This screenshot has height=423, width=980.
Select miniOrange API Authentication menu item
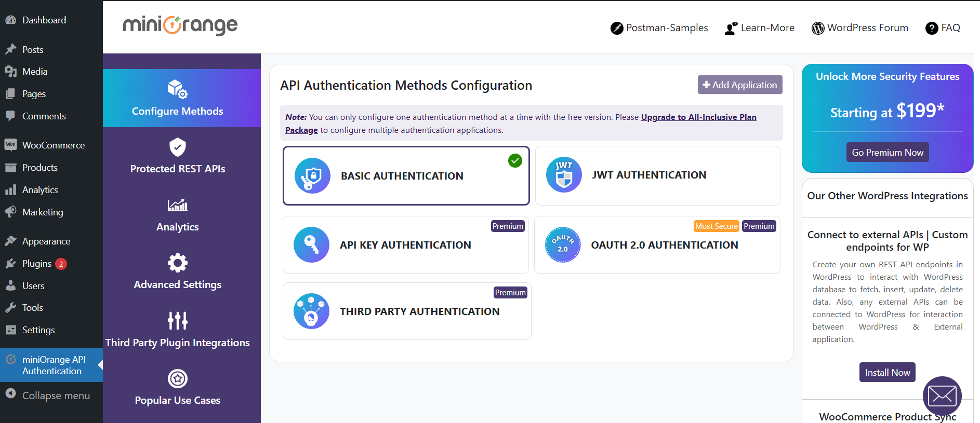[51, 365]
